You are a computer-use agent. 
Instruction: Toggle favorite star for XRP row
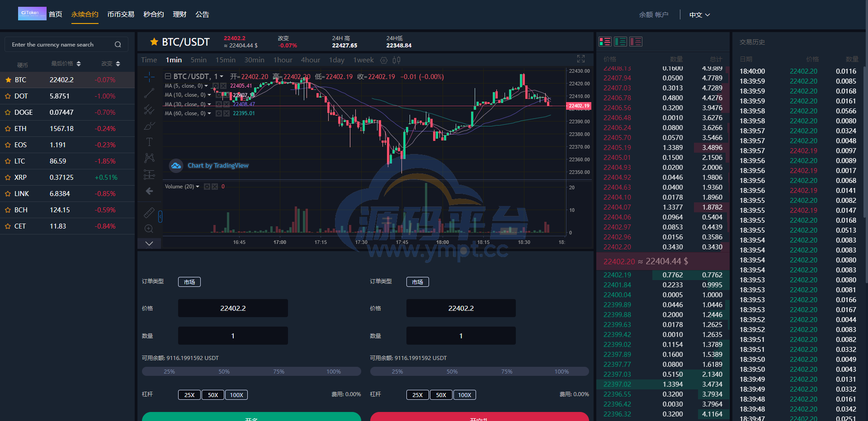[x=8, y=178]
